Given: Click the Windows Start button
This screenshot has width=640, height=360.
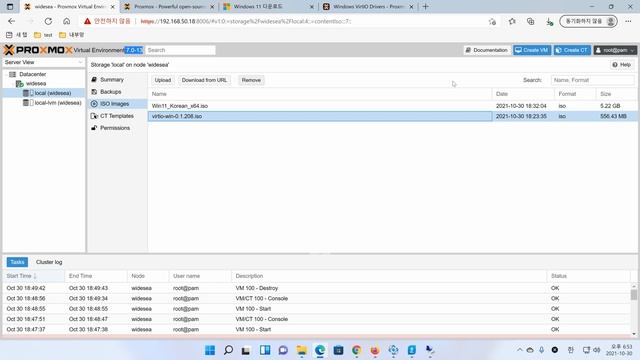Looking at the screenshot, I should [210, 350].
